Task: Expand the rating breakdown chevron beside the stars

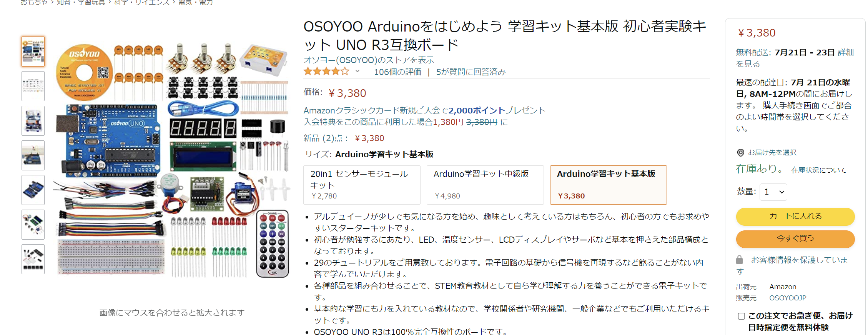Action: point(358,71)
